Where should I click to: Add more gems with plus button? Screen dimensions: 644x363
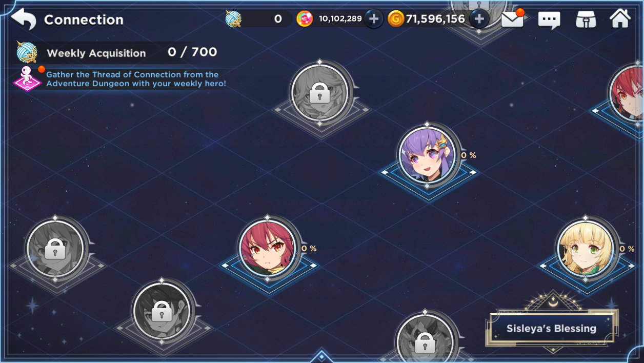[374, 19]
